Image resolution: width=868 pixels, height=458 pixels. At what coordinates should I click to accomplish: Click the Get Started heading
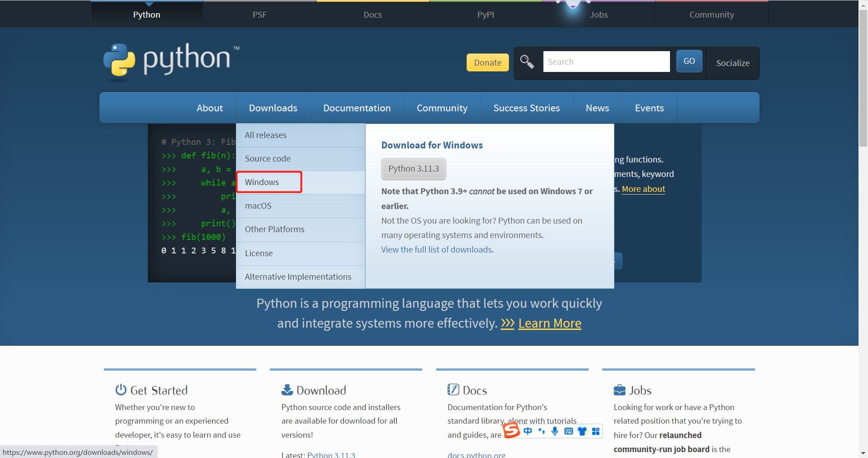click(159, 390)
